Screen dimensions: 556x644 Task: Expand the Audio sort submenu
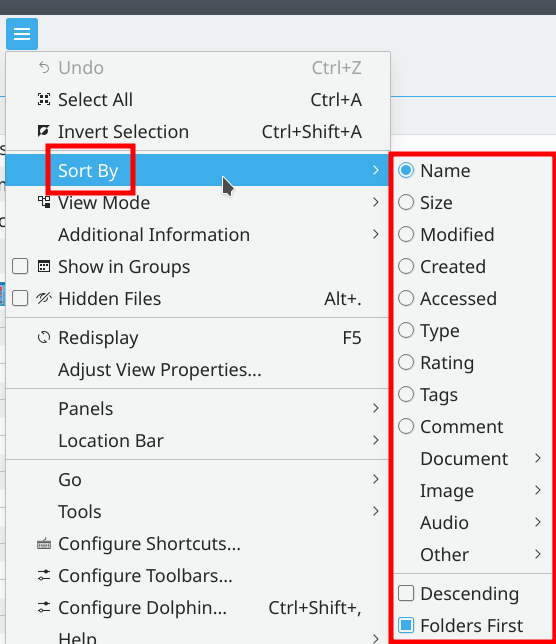coord(473,522)
